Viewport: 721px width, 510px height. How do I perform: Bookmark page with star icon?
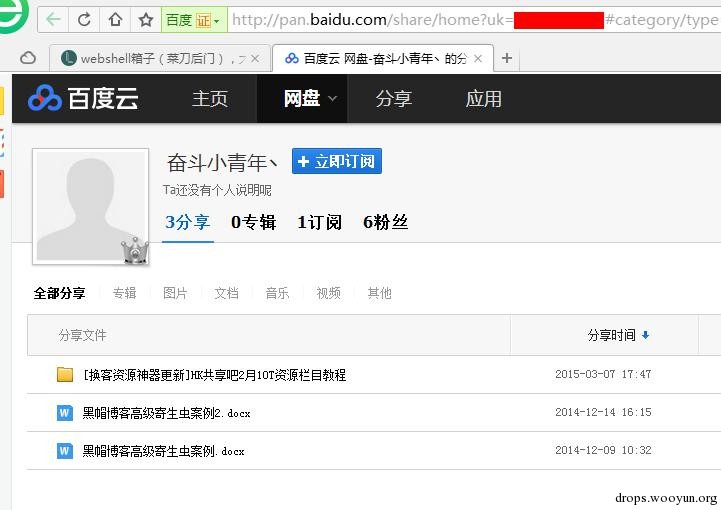pyautogui.click(x=146, y=20)
